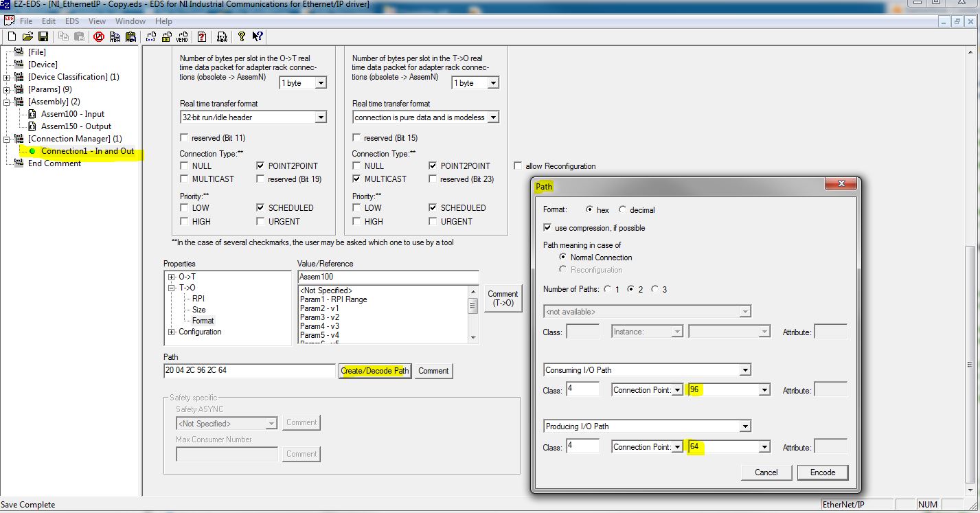The width and height of the screenshot is (980, 513).
Task: Open the Consuming I/O Path dropdown
Action: tap(745, 370)
